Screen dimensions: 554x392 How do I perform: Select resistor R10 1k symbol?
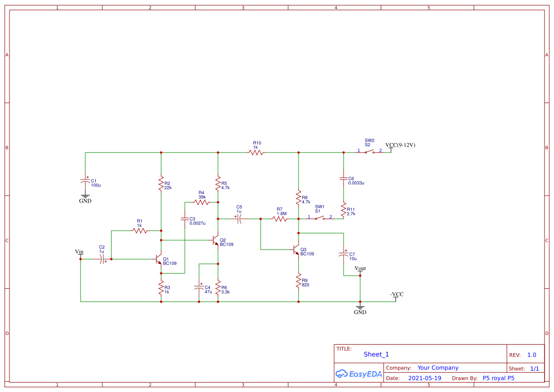pyautogui.click(x=255, y=152)
